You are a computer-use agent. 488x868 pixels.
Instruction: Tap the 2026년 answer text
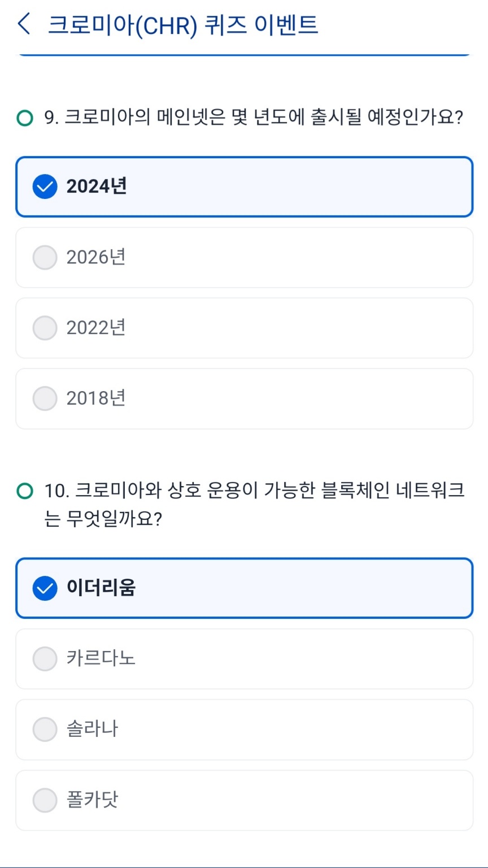[96, 258]
